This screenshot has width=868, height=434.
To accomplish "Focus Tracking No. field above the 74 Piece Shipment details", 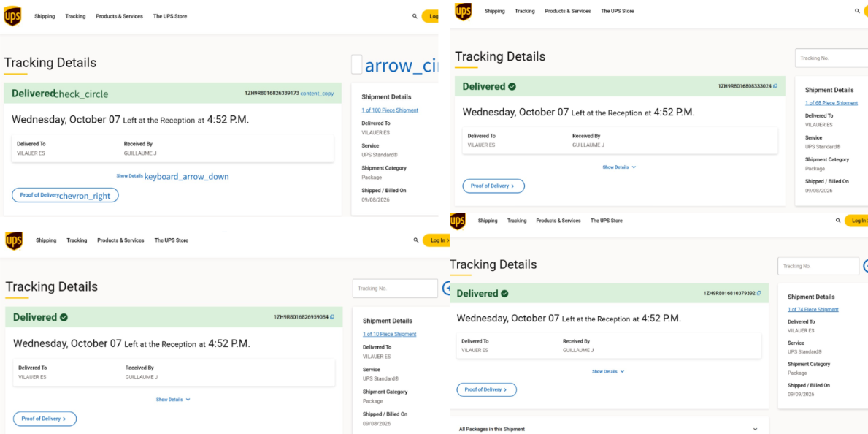I will pos(818,266).
